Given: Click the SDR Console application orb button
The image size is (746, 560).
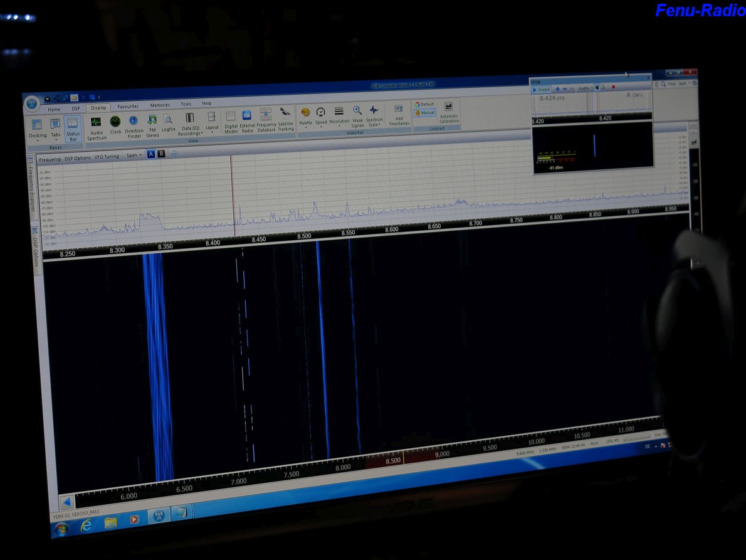Looking at the screenshot, I should (x=32, y=103).
